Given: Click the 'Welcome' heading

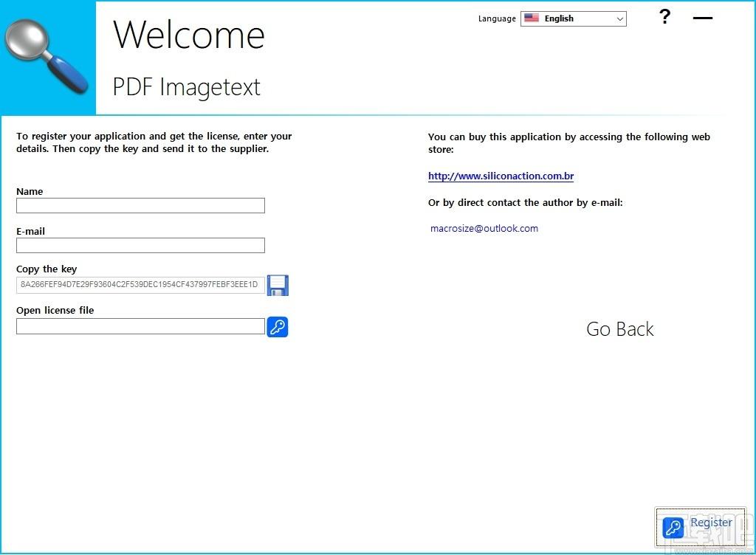Looking at the screenshot, I should click(189, 35).
